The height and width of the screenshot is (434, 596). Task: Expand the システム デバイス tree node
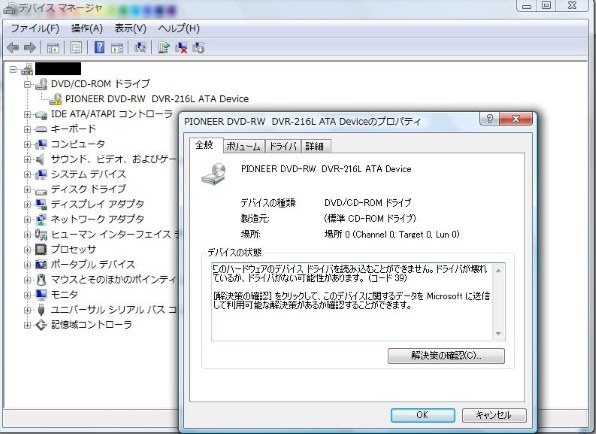pos(27,174)
